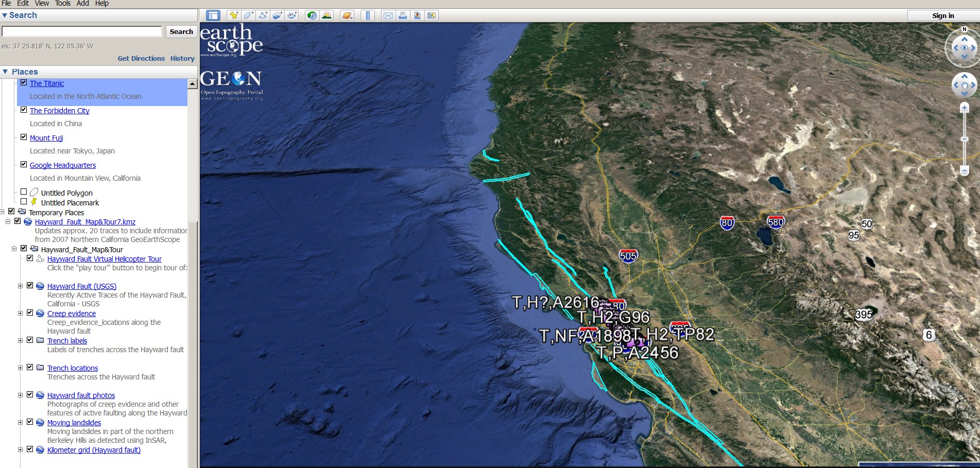Click the record a tour camera icon
Viewport: 980px width, 468px height.
tap(292, 15)
